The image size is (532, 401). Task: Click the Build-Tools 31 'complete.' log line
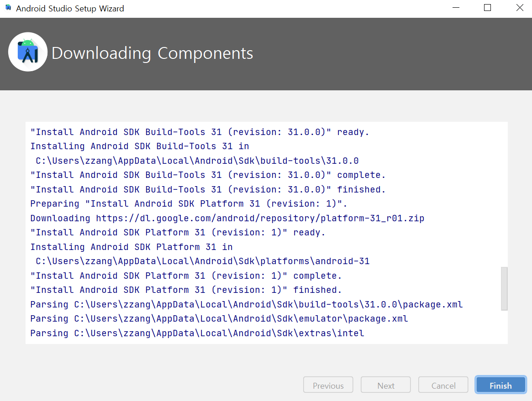(x=208, y=175)
